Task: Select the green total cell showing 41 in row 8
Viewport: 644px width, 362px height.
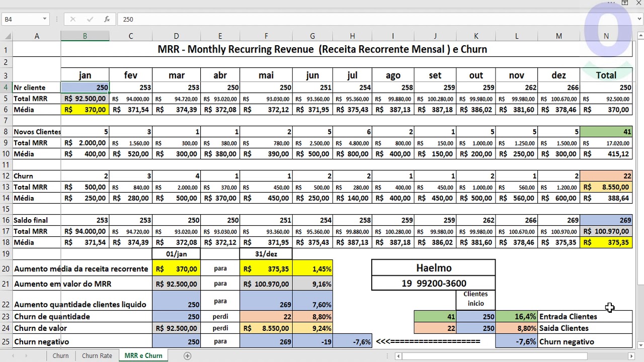Action: pos(606,132)
